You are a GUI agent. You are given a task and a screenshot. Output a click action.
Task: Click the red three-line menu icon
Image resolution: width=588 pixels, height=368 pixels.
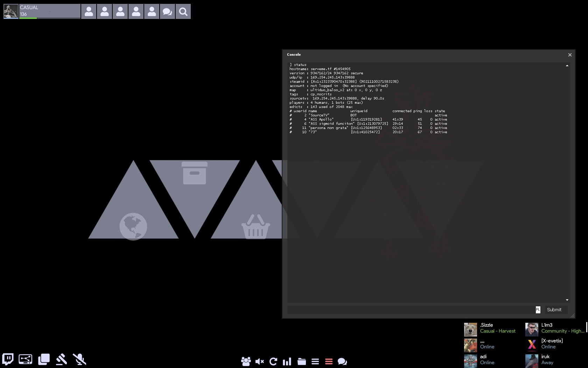pos(329,361)
